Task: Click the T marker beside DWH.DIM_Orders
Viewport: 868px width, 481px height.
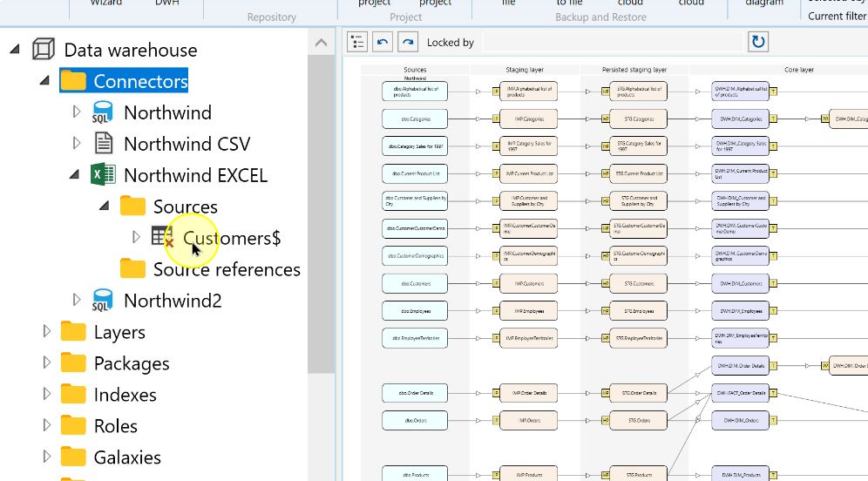Action: pyautogui.click(x=773, y=420)
